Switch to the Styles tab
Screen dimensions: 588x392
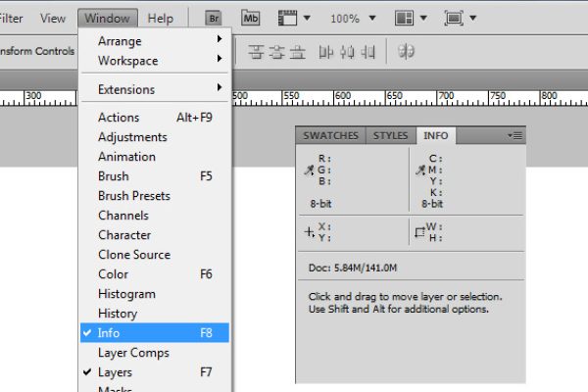click(390, 136)
